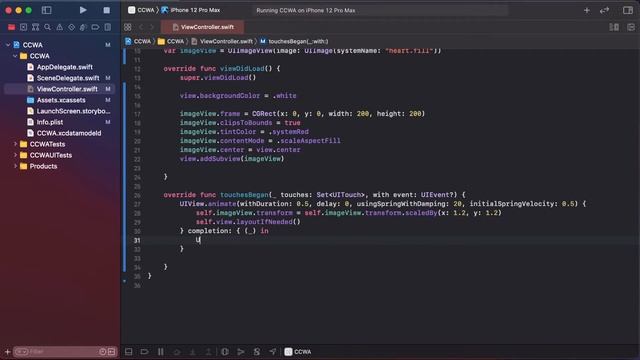Click CCWA project in jump bar

138,41
